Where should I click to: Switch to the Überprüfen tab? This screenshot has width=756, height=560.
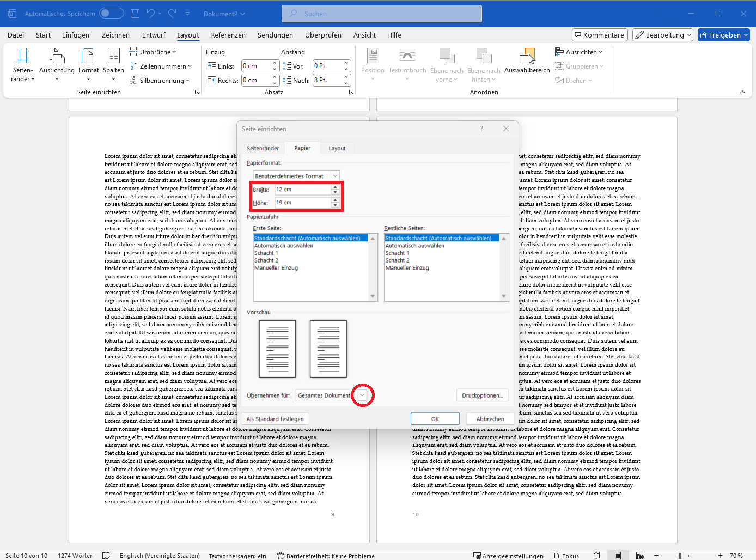pyautogui.click(x=323, y=35)
